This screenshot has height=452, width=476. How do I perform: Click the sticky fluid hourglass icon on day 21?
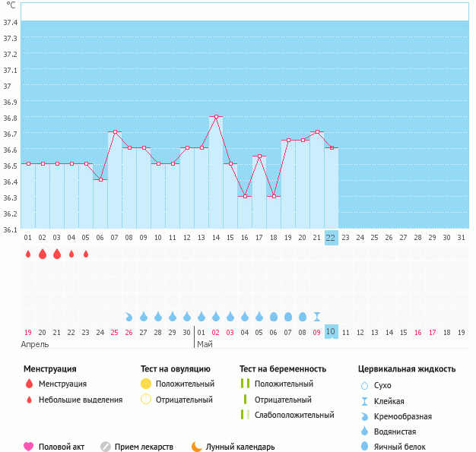(x=317, y=316)
